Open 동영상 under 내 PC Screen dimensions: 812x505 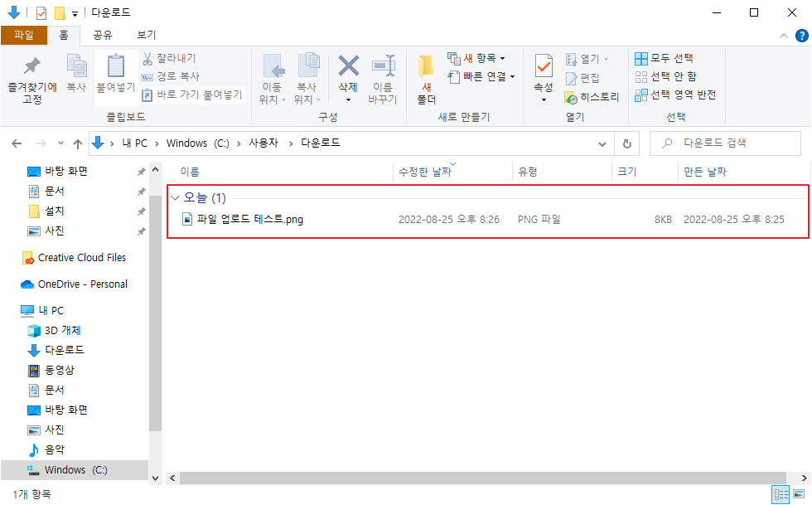51,370
